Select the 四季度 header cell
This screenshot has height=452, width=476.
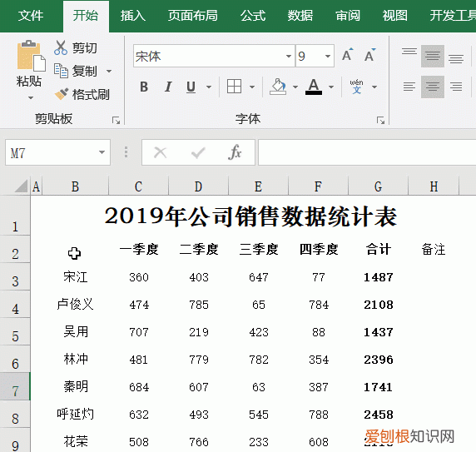319,250
